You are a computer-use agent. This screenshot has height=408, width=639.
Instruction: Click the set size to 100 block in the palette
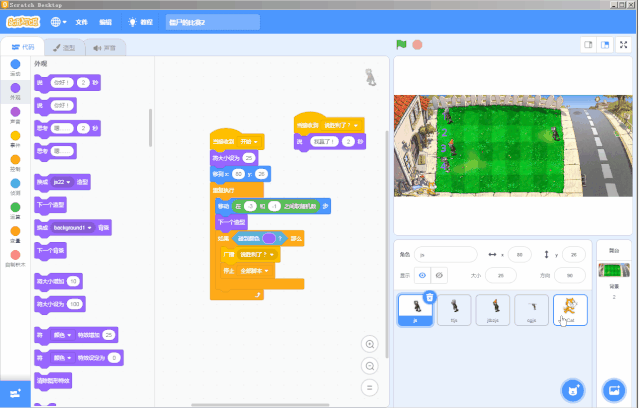[x=60, y=304]
